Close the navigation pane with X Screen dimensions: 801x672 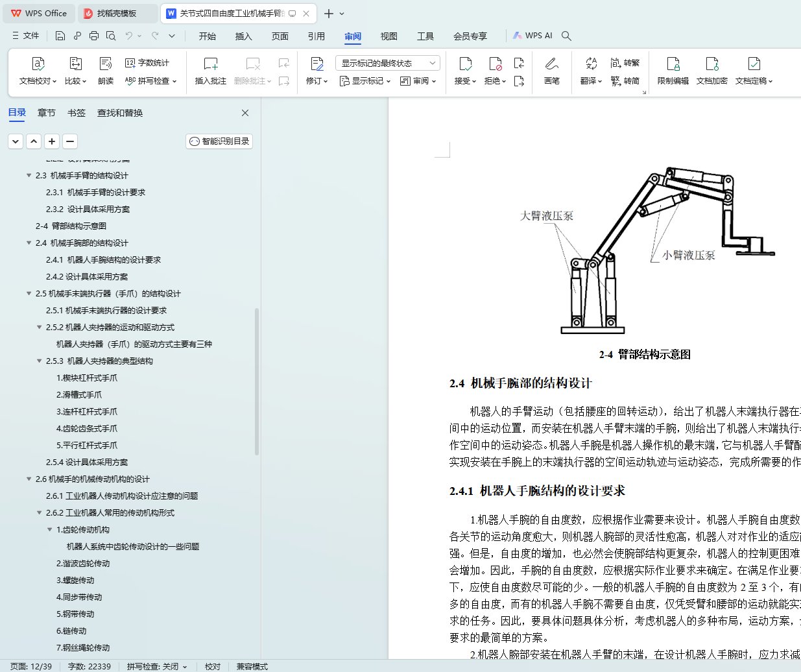click(x=245, y=113)
